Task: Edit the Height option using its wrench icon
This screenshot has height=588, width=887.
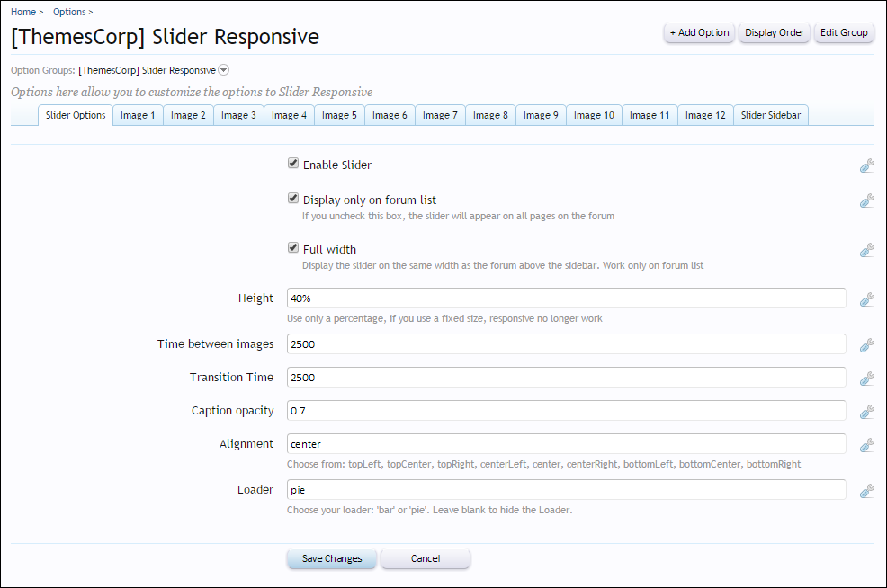Action: [866, 299]
